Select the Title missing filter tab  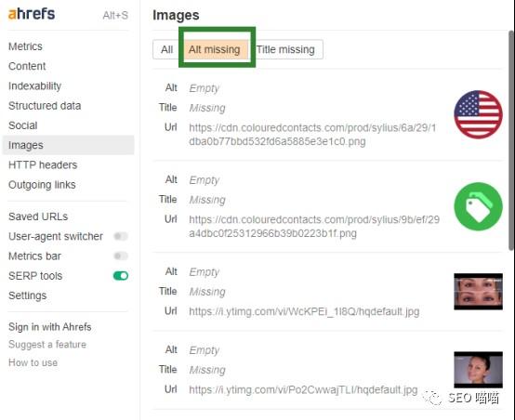pos(285,49)
